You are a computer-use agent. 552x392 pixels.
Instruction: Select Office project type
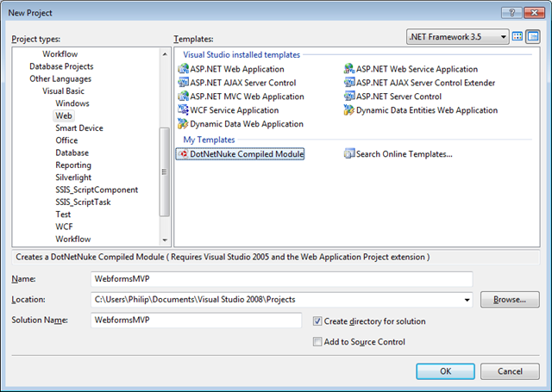pyautogui.click(x=66, y=140)
